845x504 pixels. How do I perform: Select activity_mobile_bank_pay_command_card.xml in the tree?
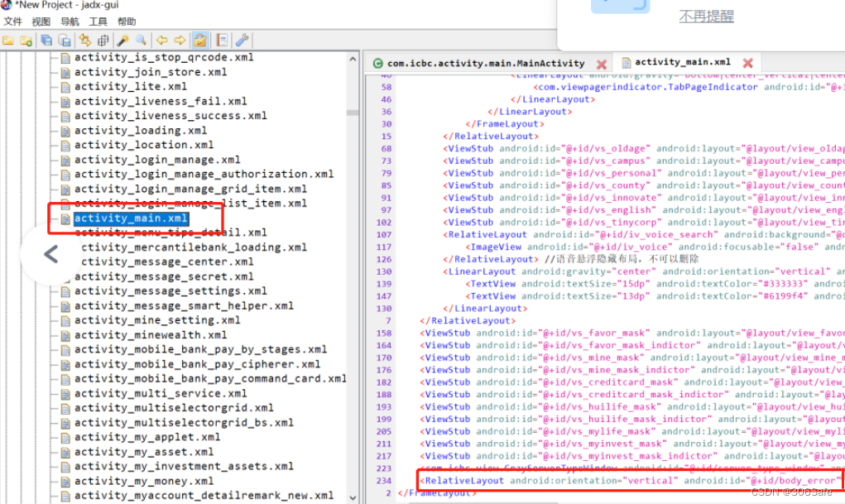(x=210, y=379)
